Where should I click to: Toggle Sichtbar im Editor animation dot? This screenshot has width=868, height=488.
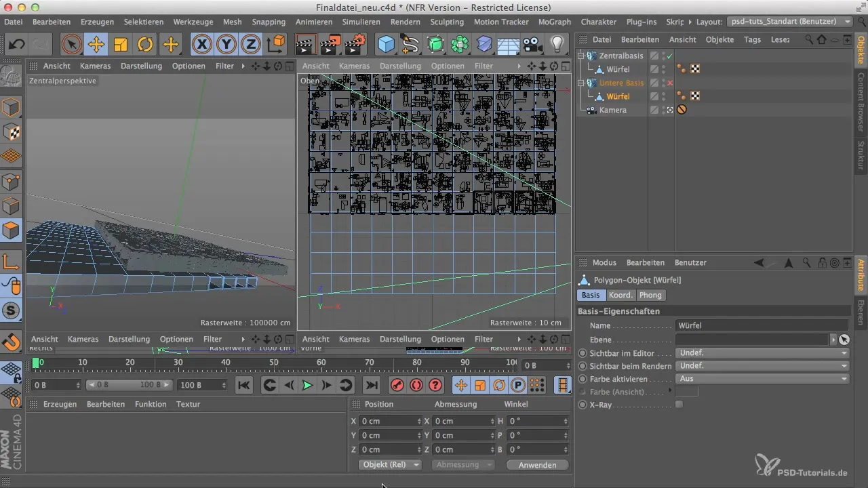click(x=582, y=353)
